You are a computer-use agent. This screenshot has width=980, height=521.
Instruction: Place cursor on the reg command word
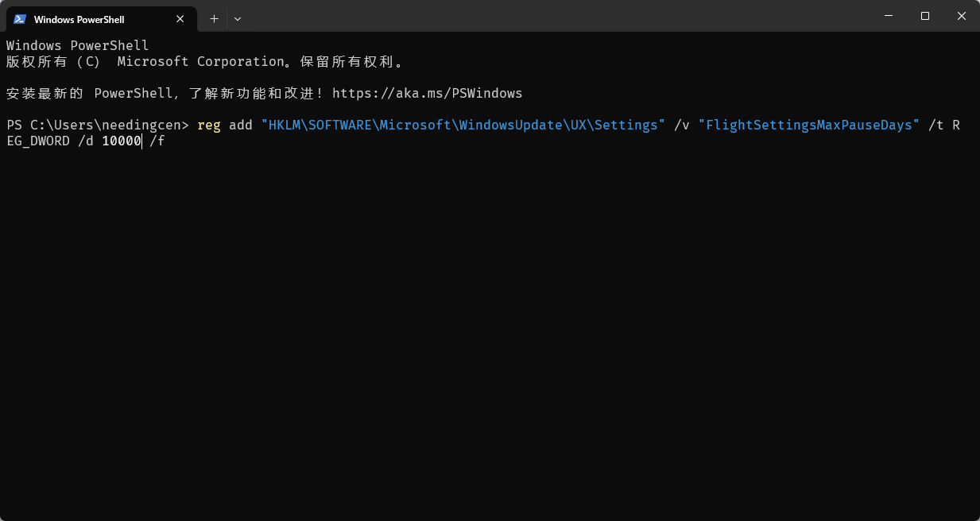[x=209, y=125]
